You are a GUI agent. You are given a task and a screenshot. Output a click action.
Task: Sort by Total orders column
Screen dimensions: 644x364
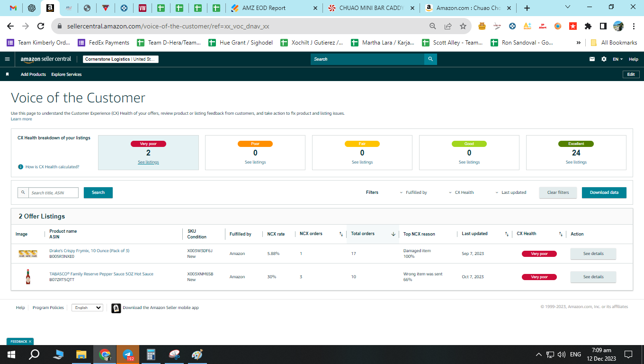coord(393,234)
